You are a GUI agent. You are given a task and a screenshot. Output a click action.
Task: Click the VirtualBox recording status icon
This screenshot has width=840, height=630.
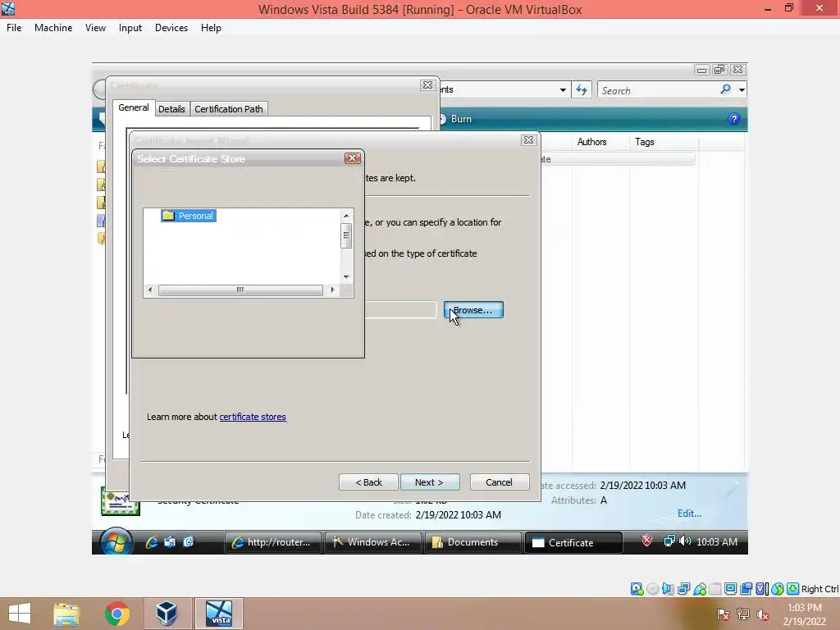click(746, 589)
